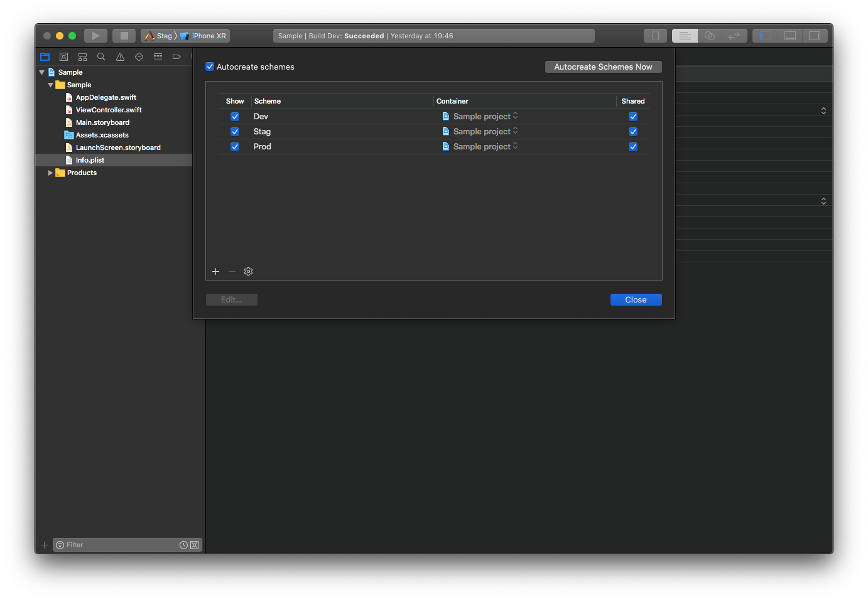868x600 pixels.
Task: Uncheck Show for the Dev scheme
Action: [x=235, y=117]
